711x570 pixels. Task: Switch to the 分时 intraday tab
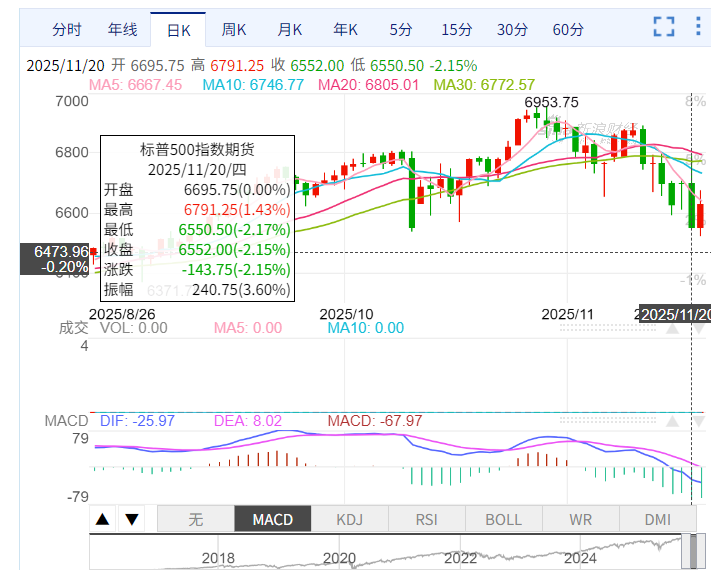pyautogui.click(x=67, y=29)
